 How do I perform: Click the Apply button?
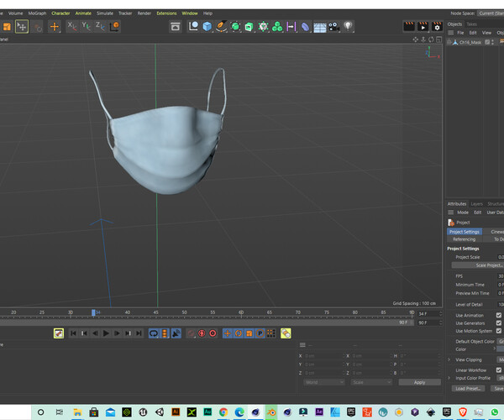(x=419, y=382)
